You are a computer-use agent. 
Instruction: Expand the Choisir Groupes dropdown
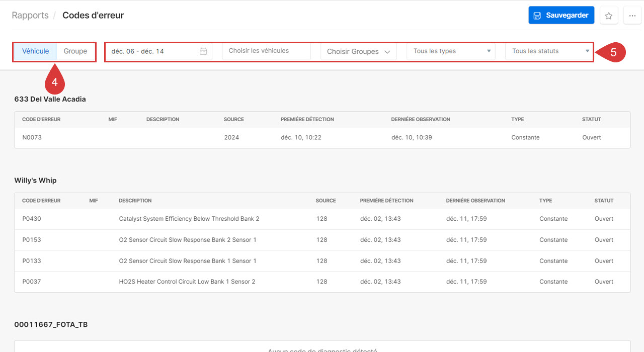click(x=359, y=51)
